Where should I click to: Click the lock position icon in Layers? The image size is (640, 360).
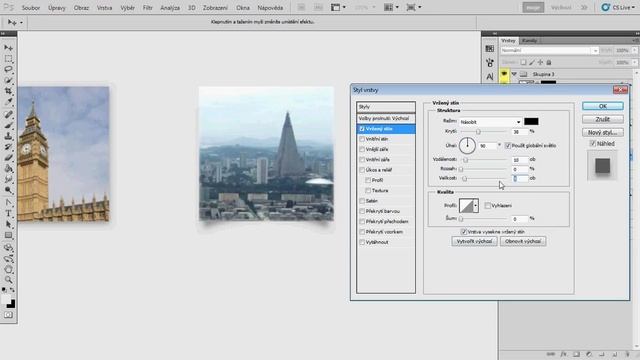pos(540,62)
